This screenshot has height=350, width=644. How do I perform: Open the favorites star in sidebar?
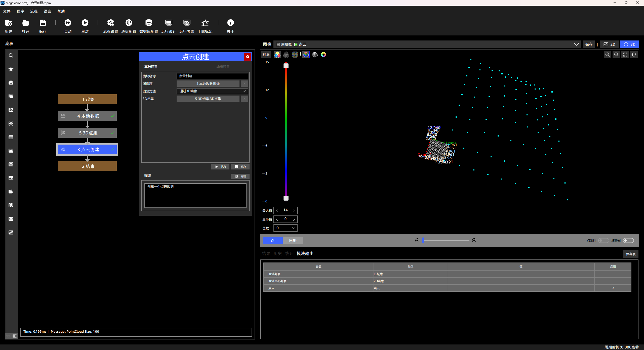[11, 69]
